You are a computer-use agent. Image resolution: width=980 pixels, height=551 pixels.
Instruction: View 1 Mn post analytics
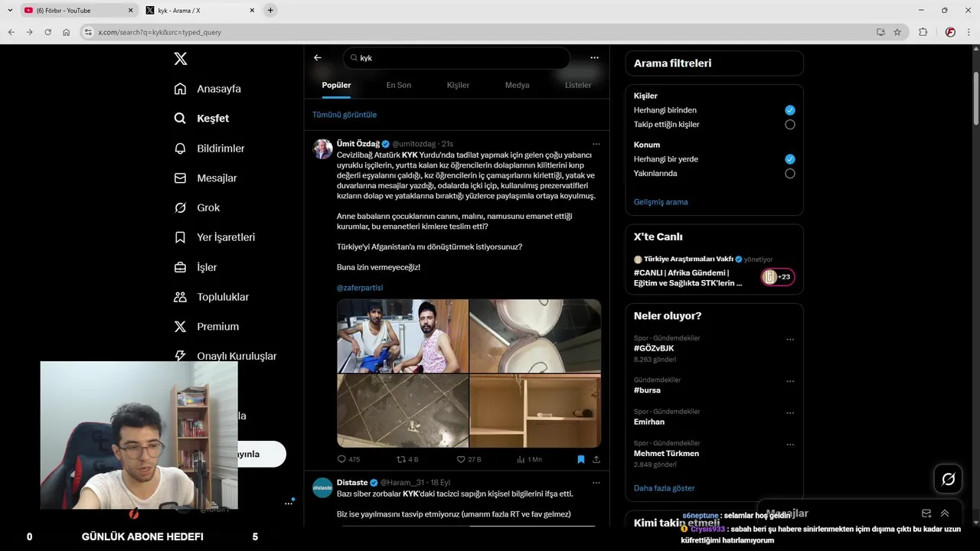[529, 459]
